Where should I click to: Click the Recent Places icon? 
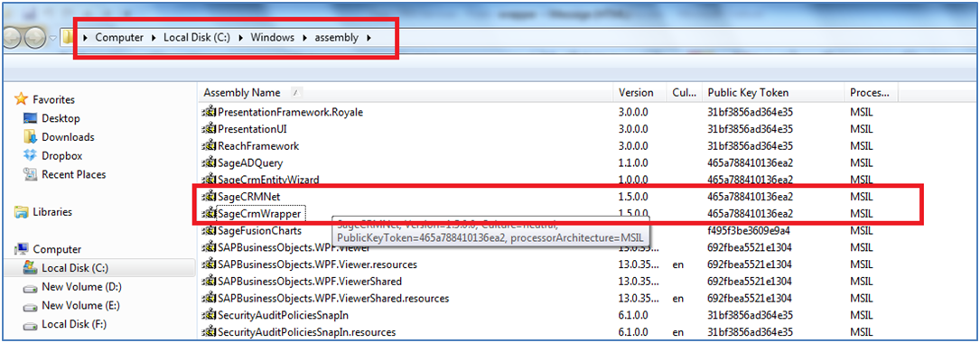(30, 174)
